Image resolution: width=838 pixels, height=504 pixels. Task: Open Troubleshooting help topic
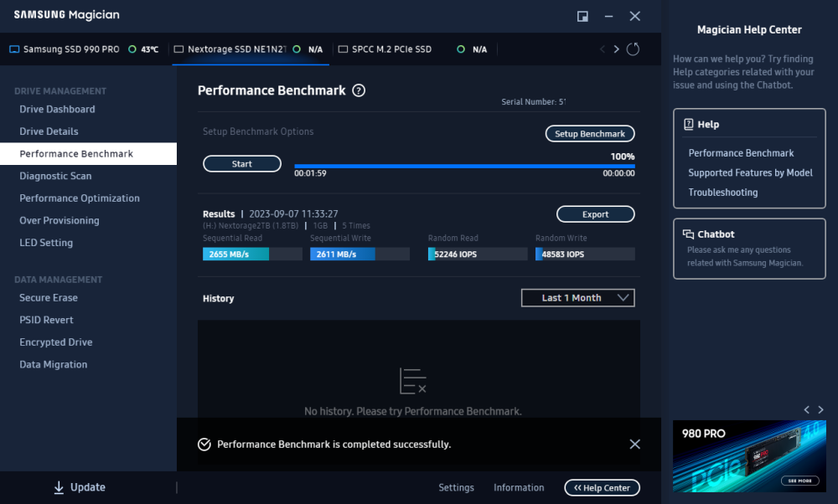click(722, 193)
